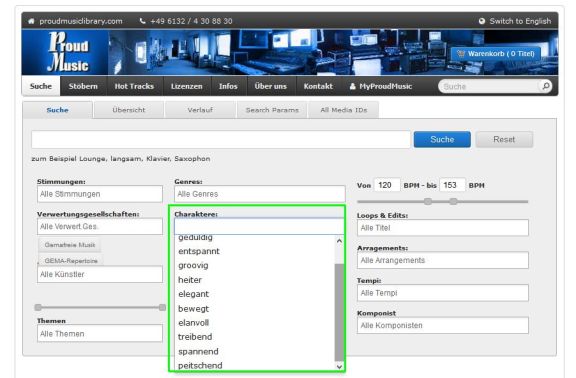The image size is (576, 378).
Task: Open Stöbern menu item
Action: point(83,86)
